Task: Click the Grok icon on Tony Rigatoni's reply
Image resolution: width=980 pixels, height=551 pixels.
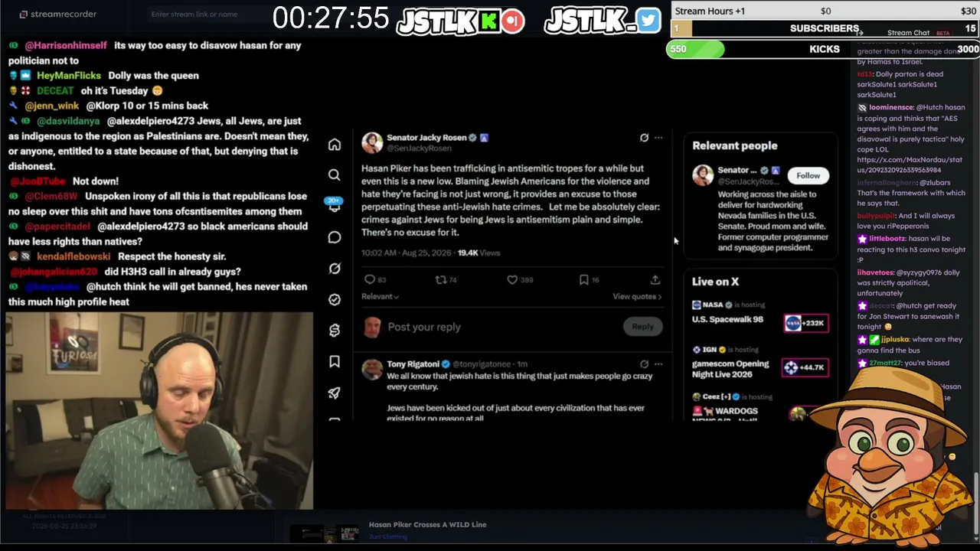Action: click(644, 364)
